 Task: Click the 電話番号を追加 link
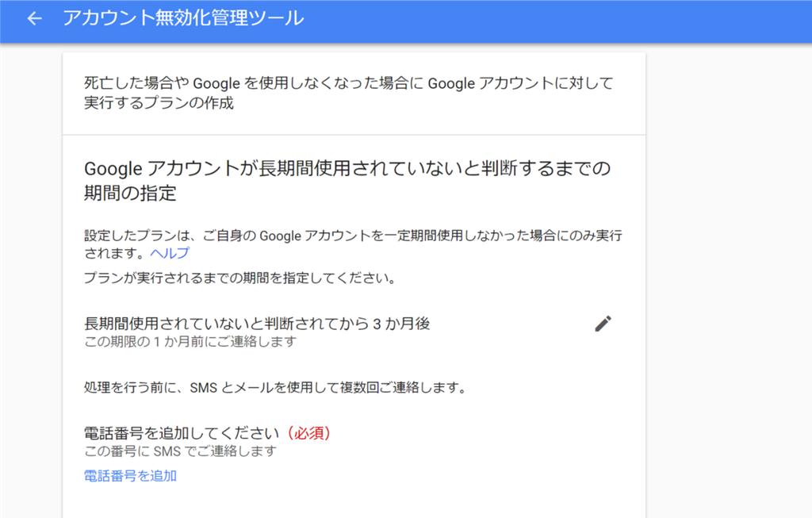pos(131,475)
